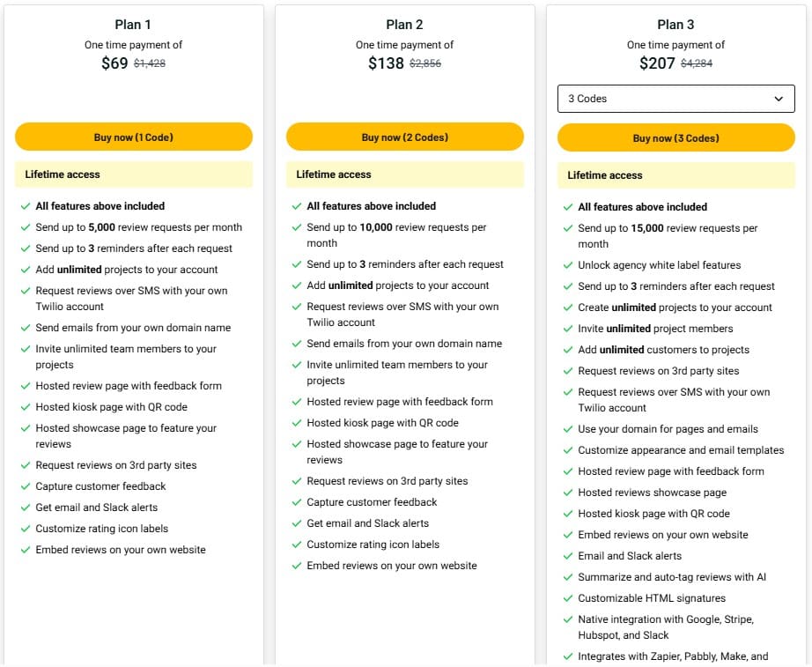
Task: Click the "Plan 3" title
Action: (x=675, y=25)
